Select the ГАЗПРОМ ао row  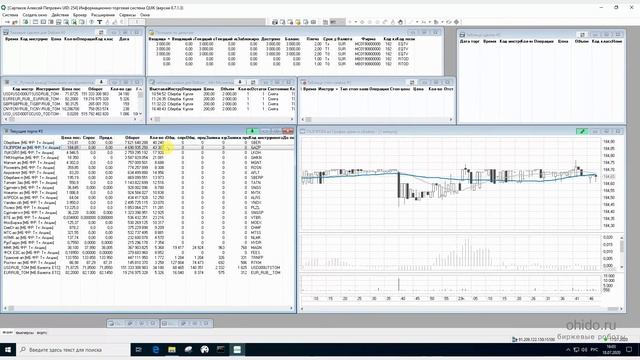click(x=148, y=147)
